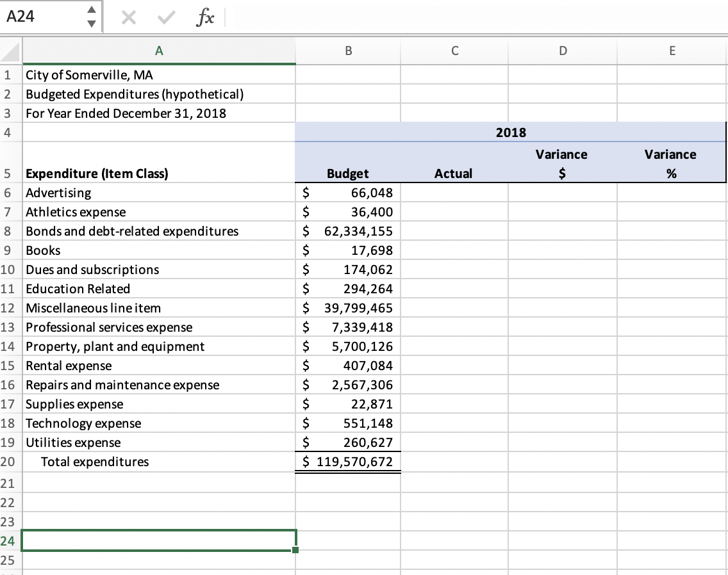This screenshot has width=728, height=575.
Task: Click the 'Variance $' heading cell
Action: coord(563,163)
